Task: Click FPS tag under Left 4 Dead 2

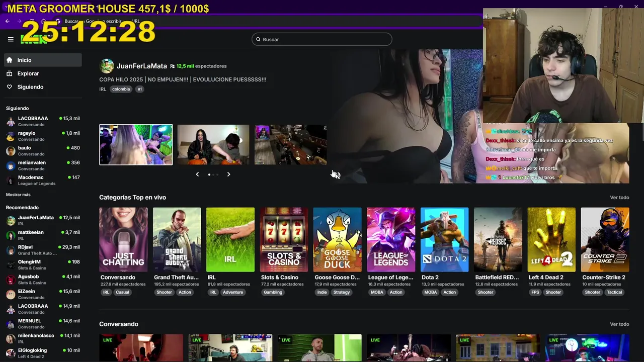Action: point(535,292)
